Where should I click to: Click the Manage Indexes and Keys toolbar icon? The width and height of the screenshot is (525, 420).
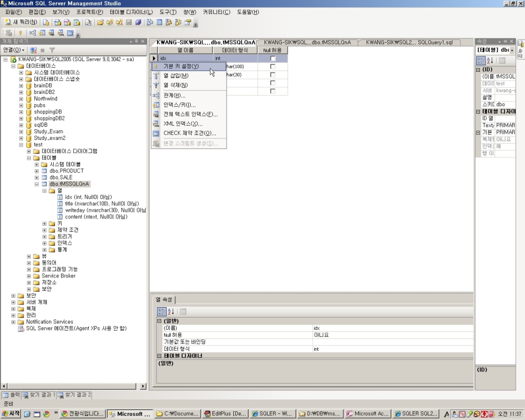(42, 33)
